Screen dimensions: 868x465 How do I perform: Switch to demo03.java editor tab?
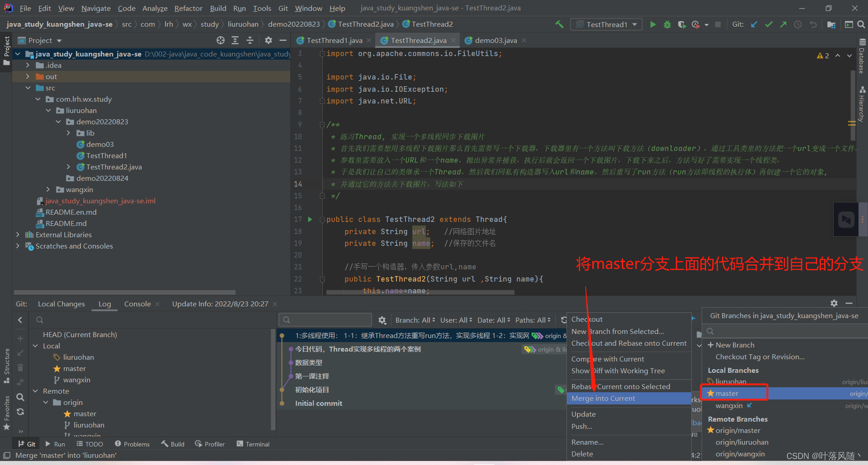click(496, 40)
